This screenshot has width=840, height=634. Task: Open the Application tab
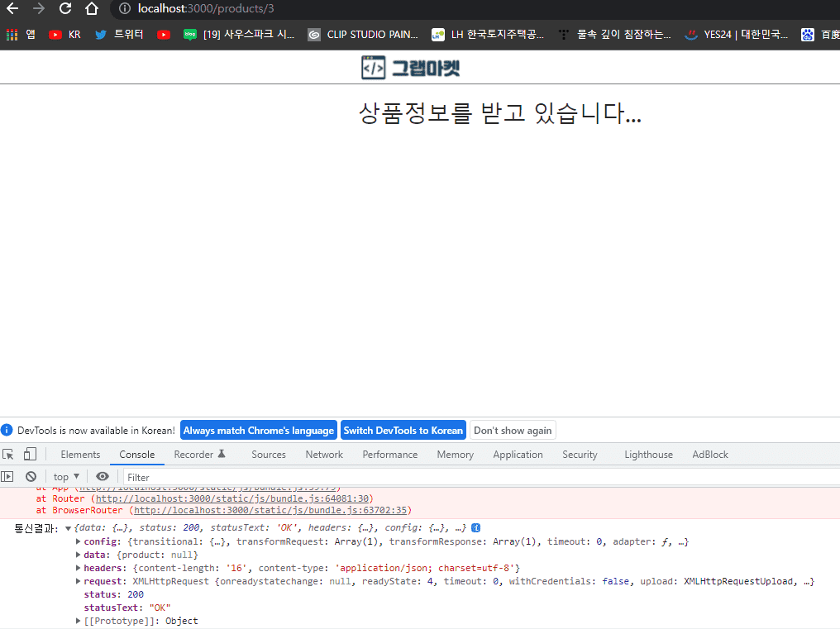(518, 455)
